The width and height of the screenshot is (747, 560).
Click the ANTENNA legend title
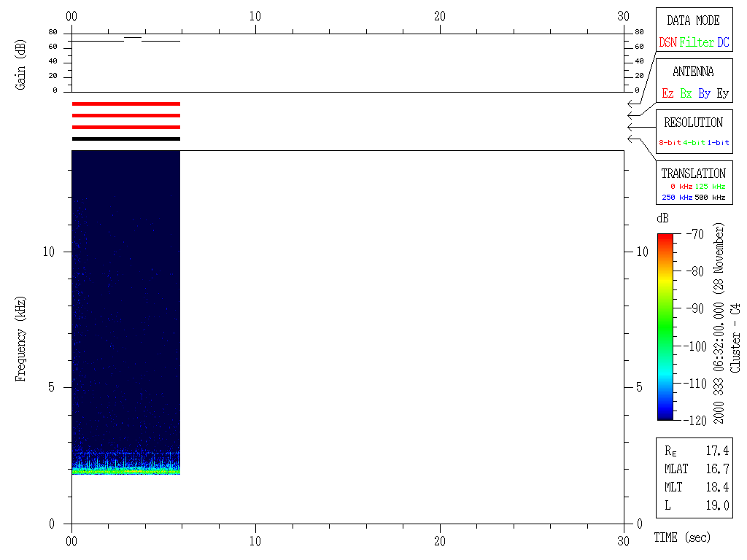click(693, 71)
